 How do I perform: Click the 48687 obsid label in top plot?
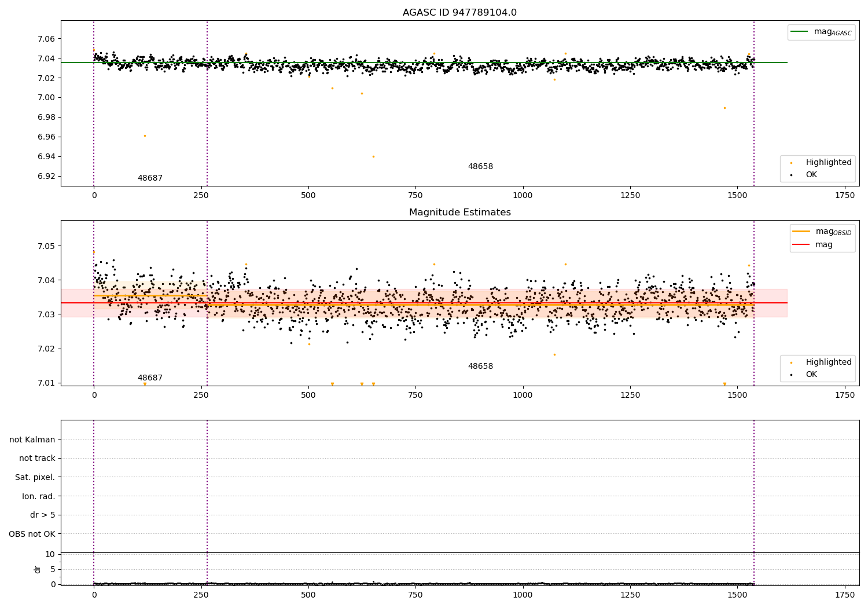[x=150, y=178]
